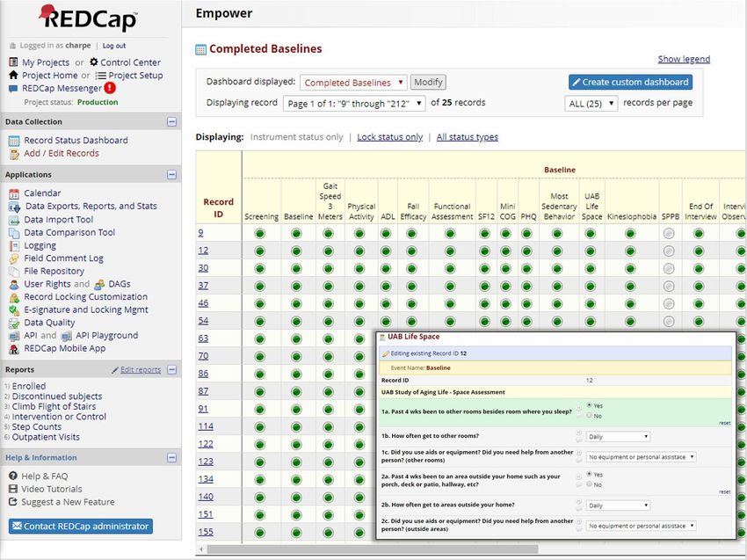Open the 1b how often dropdown
Image resolution: width=747 pixels, height=560 pixels.
click(618, 437)
